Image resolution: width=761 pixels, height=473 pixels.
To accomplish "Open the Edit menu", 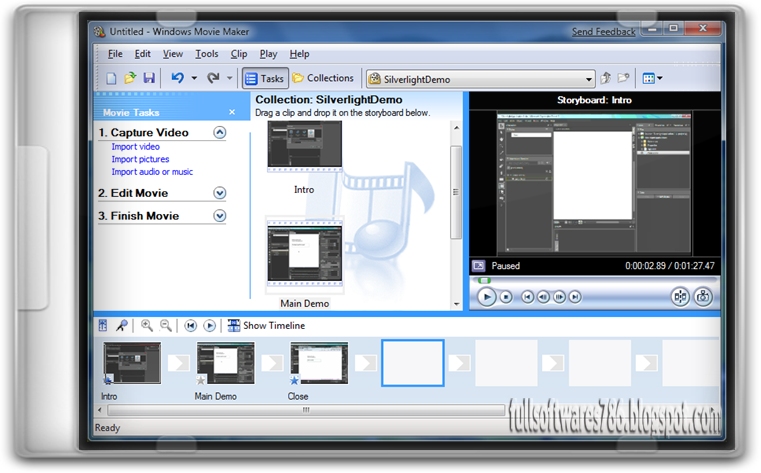I will click(142, 54).
